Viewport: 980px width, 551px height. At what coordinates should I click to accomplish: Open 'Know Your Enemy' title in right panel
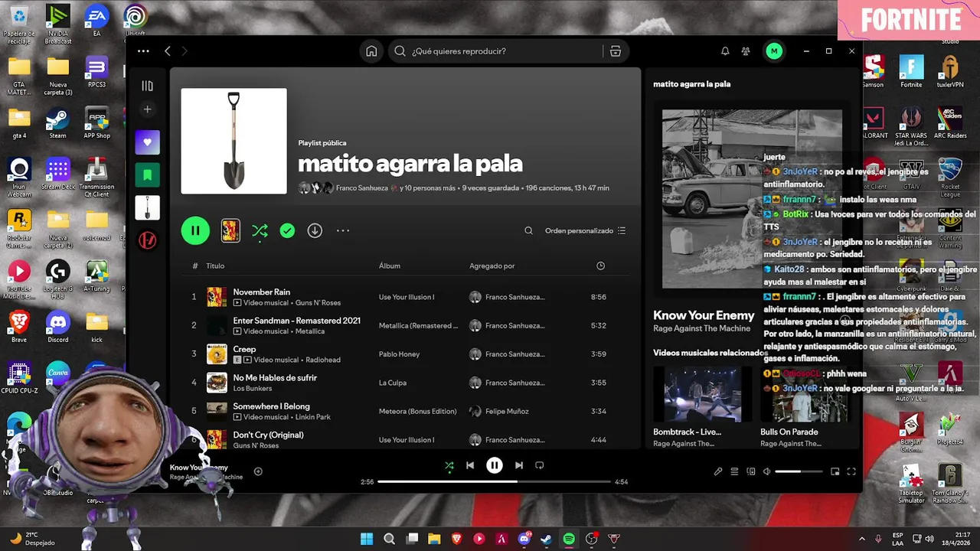(x=704, y=315)
